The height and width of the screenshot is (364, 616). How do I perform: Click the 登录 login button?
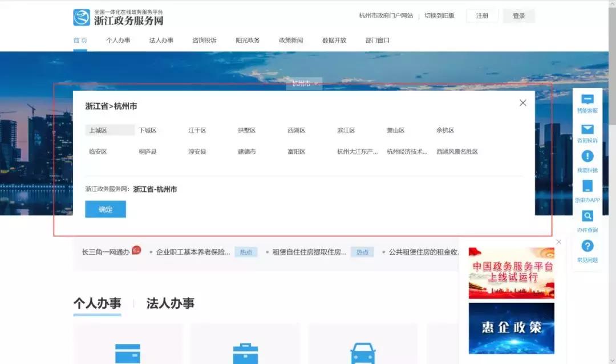[x=518, y=15]
